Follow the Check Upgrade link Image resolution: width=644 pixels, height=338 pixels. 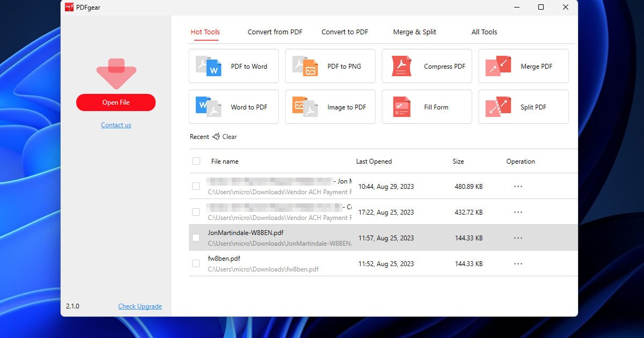[x=140, y=306]
